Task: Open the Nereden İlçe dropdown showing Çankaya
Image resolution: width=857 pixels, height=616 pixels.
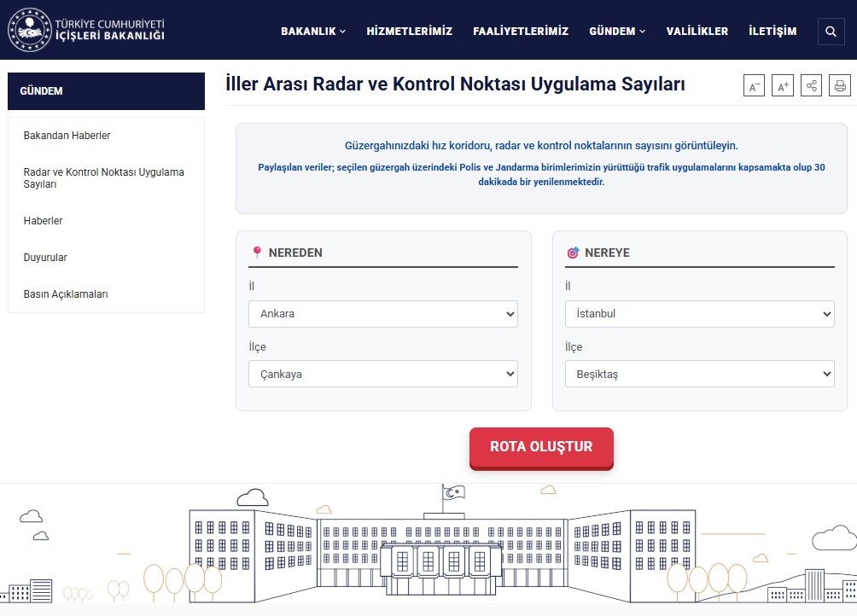Action: click(382, 375)
